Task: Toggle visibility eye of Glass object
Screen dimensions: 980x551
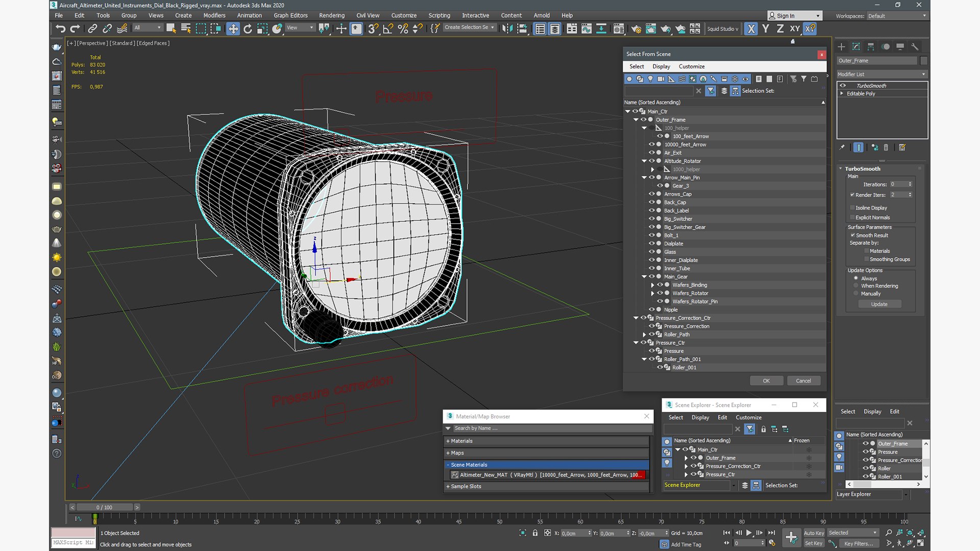Action: [651, 252]
